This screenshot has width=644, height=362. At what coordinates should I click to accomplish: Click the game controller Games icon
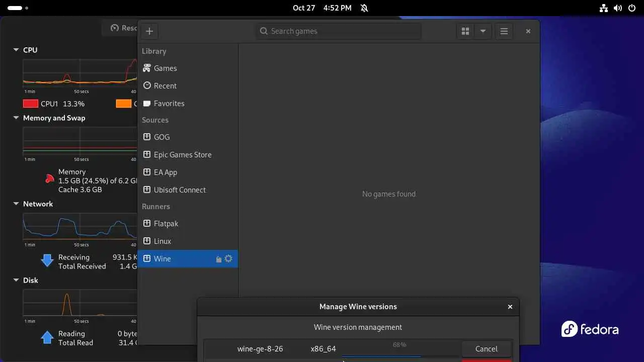pyautogui.click(x=147, y=68)
